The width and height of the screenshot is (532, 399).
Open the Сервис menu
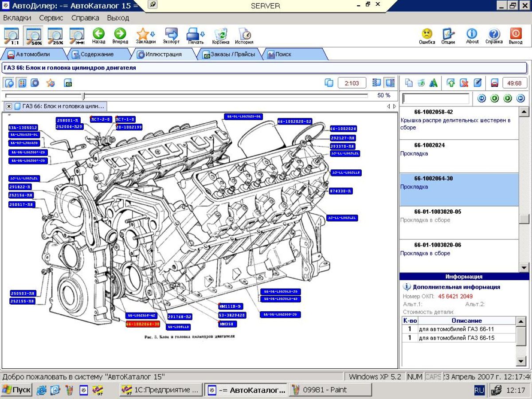pyautogui.click(x=51, y=18)
